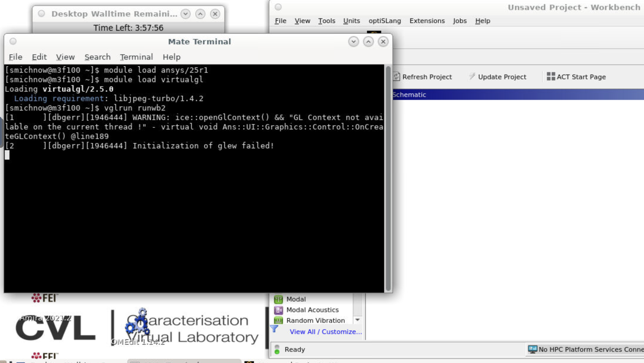Click the toolbox filter funnel icon

[x=274, y=329]
